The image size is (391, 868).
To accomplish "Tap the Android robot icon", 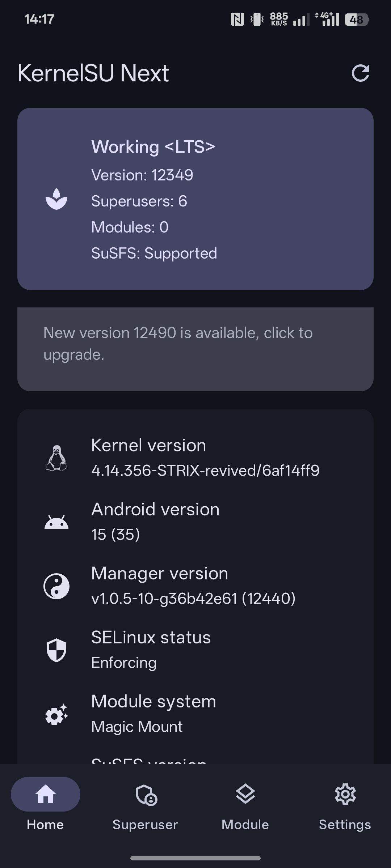I will [56, 522].
